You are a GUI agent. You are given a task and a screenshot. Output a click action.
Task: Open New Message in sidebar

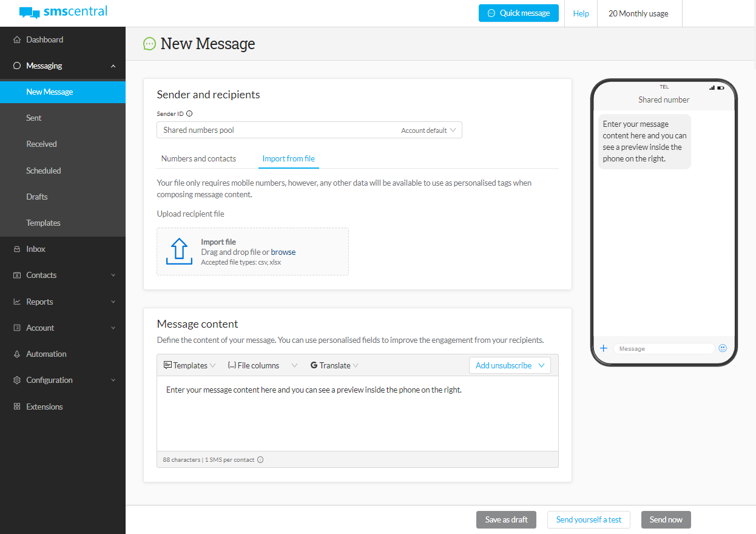pyautogui.click(x=62, y=92)
